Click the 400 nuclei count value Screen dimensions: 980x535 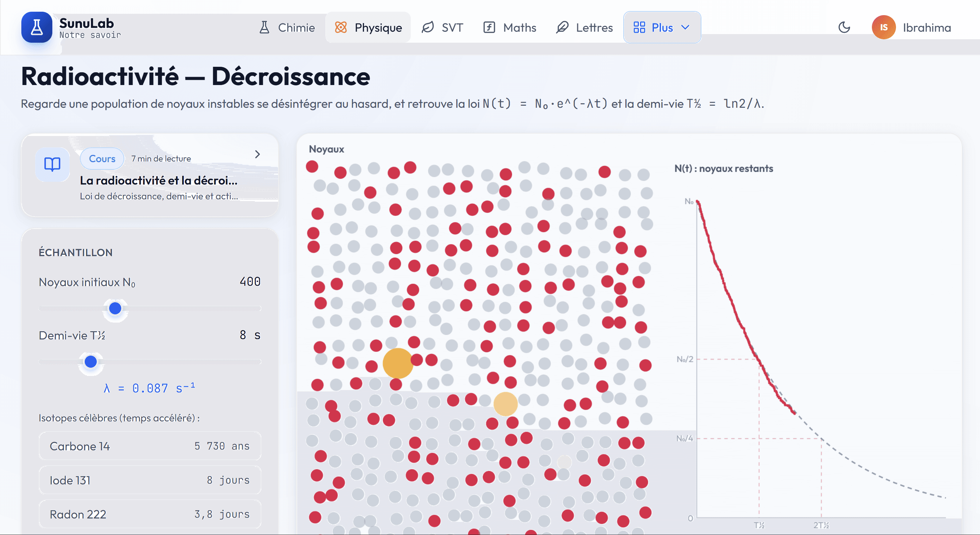tap(250, 282)
